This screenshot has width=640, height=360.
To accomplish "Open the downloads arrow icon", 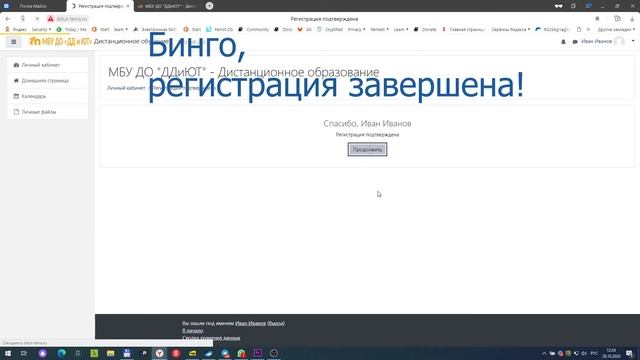I will click(633, 19).
